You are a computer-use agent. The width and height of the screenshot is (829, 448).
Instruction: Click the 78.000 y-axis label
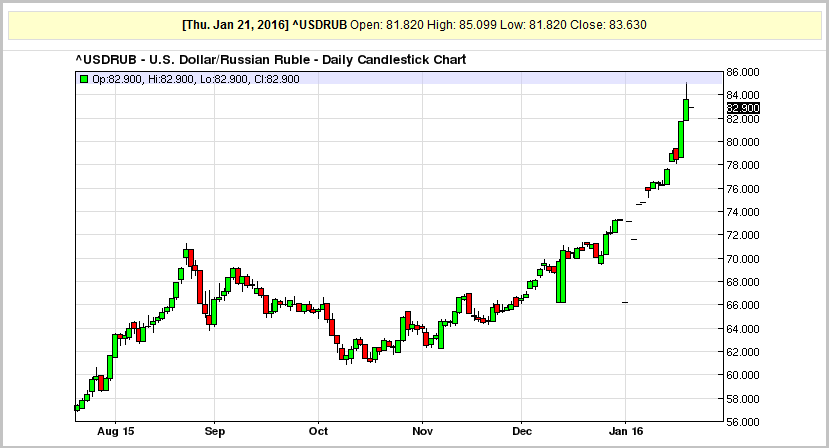pyautogui.click(x=743, y=165)
